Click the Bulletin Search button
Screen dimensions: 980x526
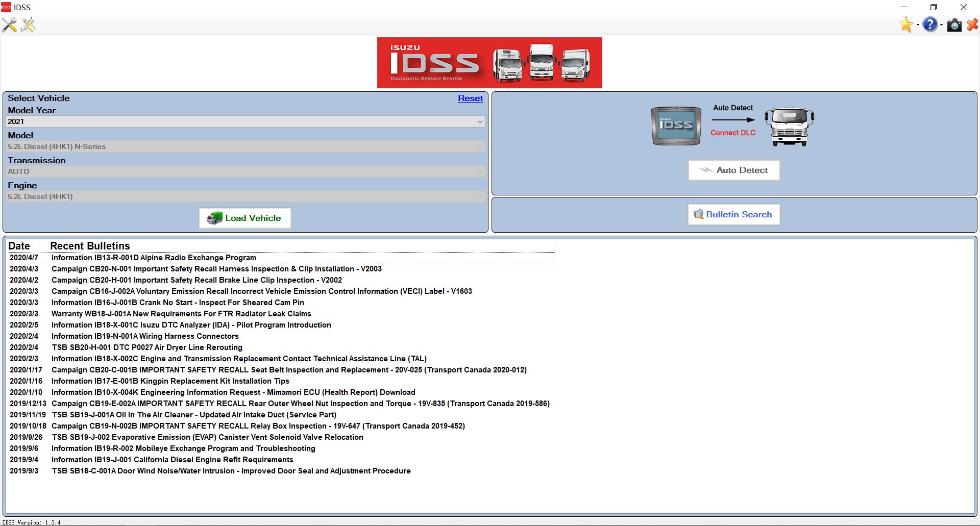734,214
